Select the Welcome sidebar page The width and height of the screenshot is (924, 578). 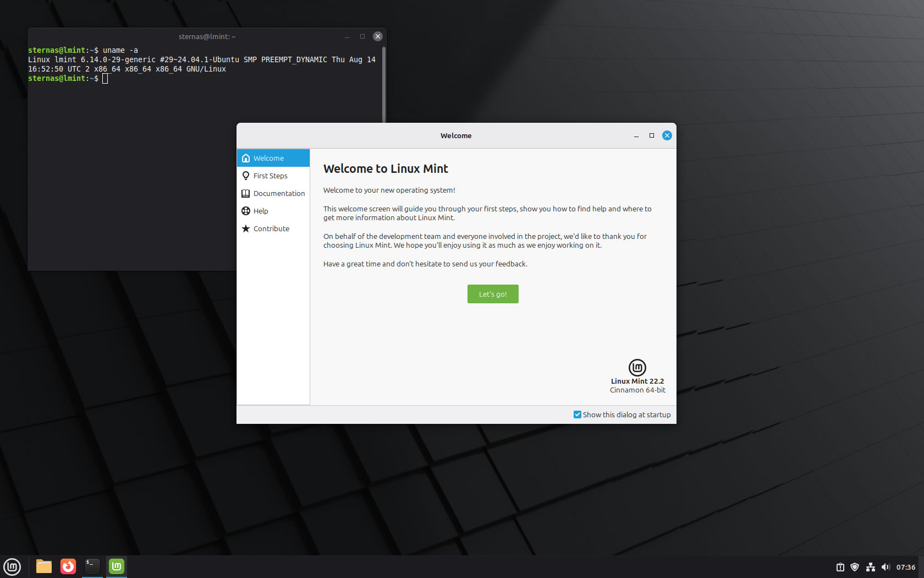pyautogui.click(x=273, y=158)
